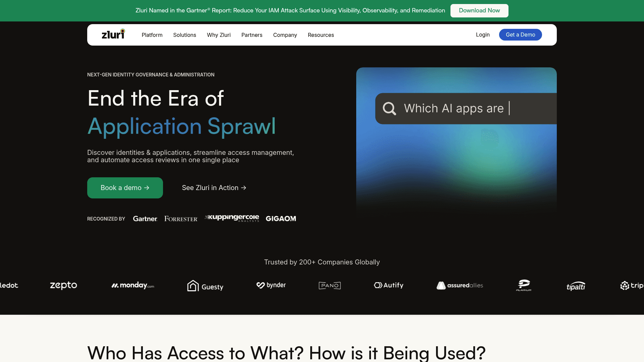Viewport: 644px width, 362px height.
Task: Click the Zluri logo in navbar
Action: (x=113, y=34)
